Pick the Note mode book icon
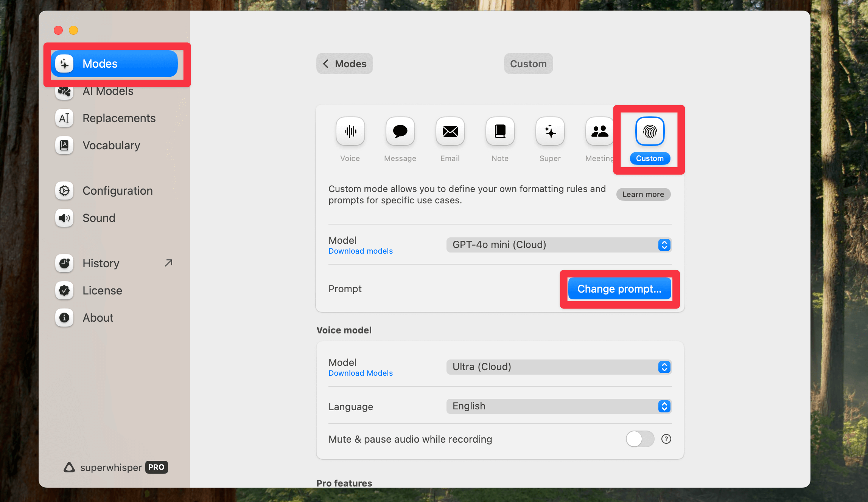Screen dimensions: 868x502 [x=500, y=132]
